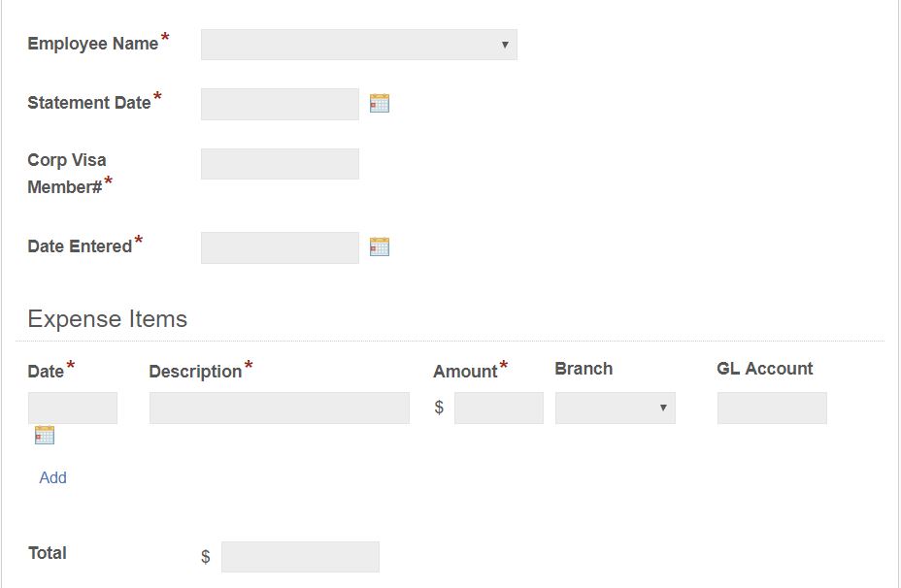The image size is (901, 588).
Task: Click the Total amount field
Action: 300,557
